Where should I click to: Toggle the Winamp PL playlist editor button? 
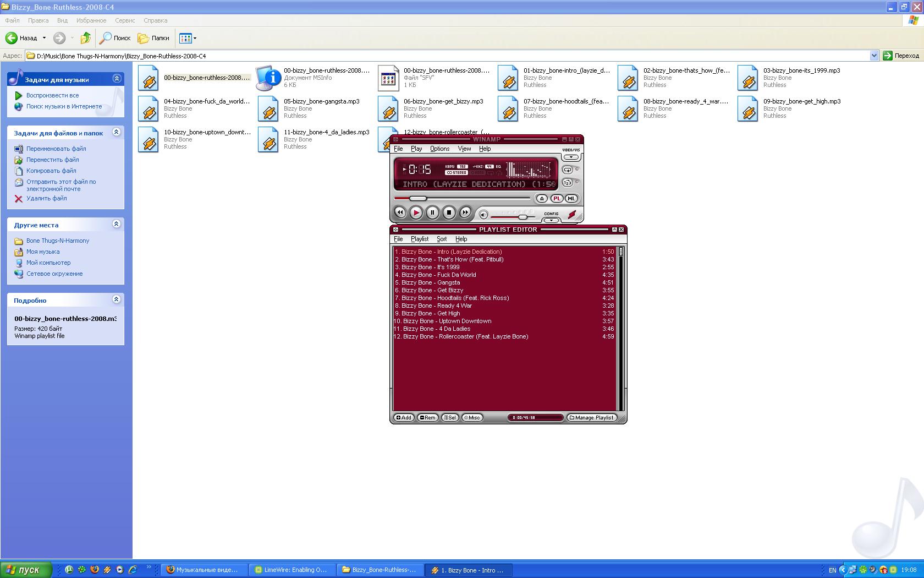pos(557,198)
